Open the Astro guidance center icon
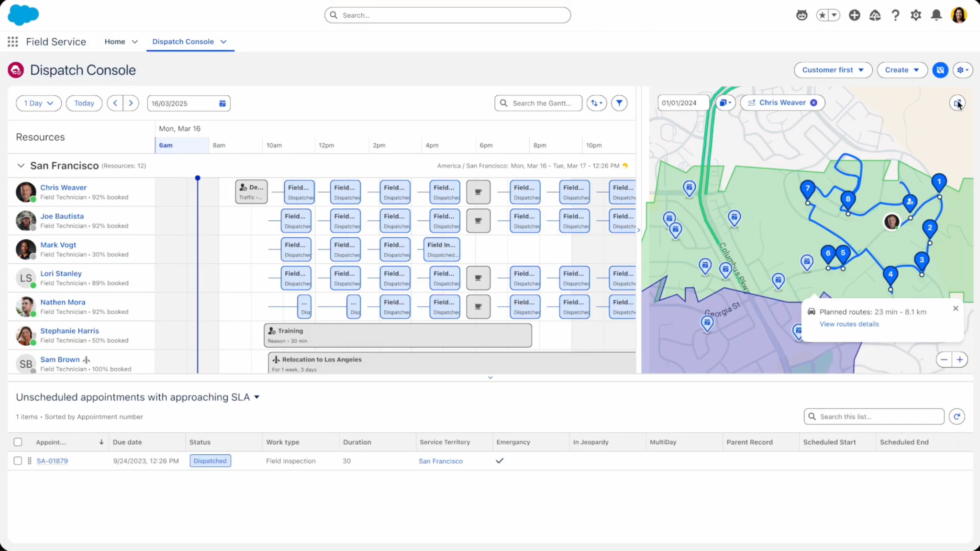The width and height of the screenshot is (980, 551). click(802, 15)
